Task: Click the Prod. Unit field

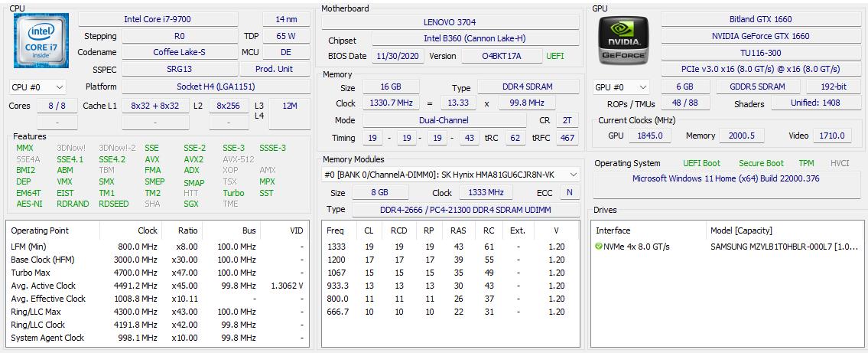Action: click(x=275, y=69)
